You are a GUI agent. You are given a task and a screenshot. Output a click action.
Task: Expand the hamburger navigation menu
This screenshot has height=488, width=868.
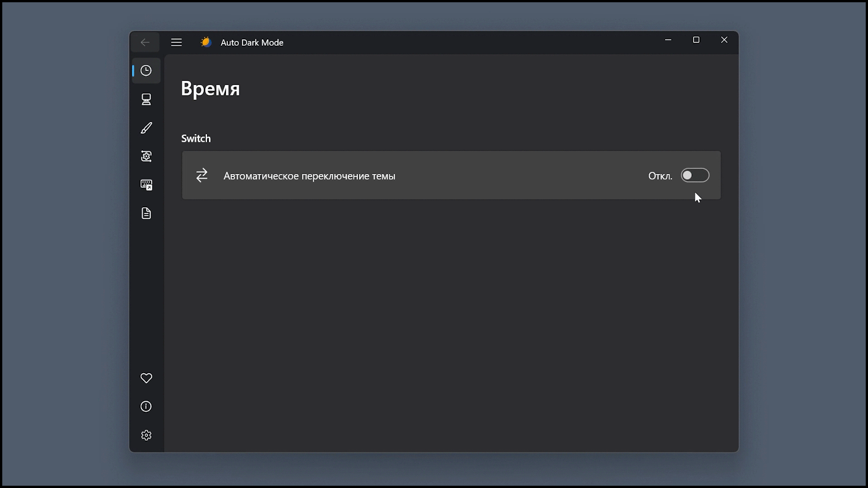coord(176,42)
